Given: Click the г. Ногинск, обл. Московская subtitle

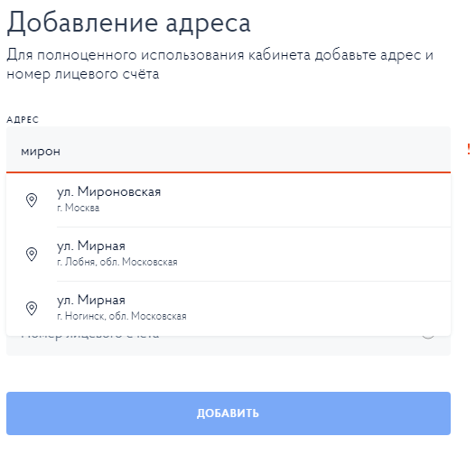Looking at the screenshot, I should tap(122, 316).
